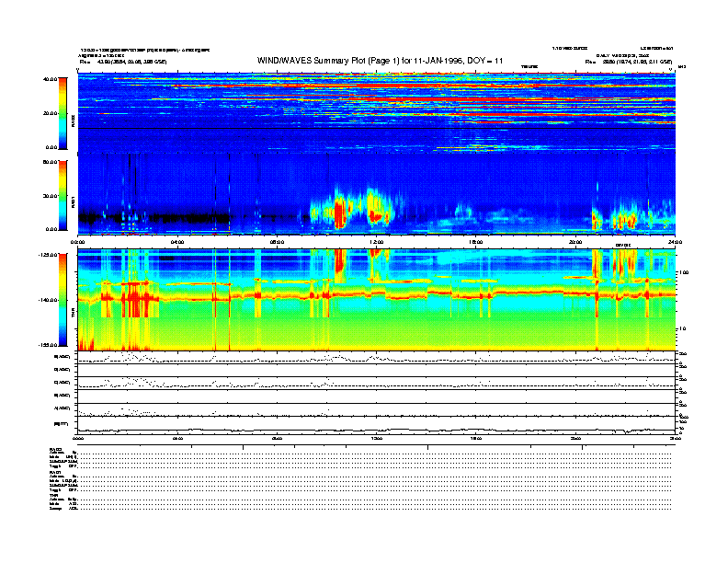Click the 20.00 label on RAD2 scale
The height and width of the screenshot is (563, 728).
(50, 113)
